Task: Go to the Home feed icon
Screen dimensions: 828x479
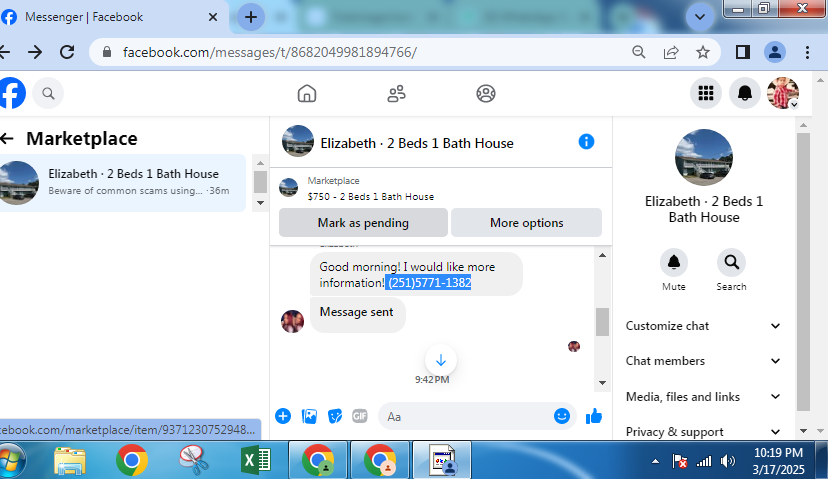Action: click(307, 93)
